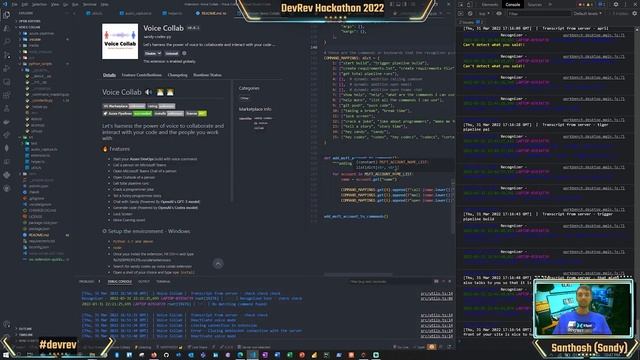640x360 pixels.
Task: Open the Changelog tab of extension
Action: [178, 75]
